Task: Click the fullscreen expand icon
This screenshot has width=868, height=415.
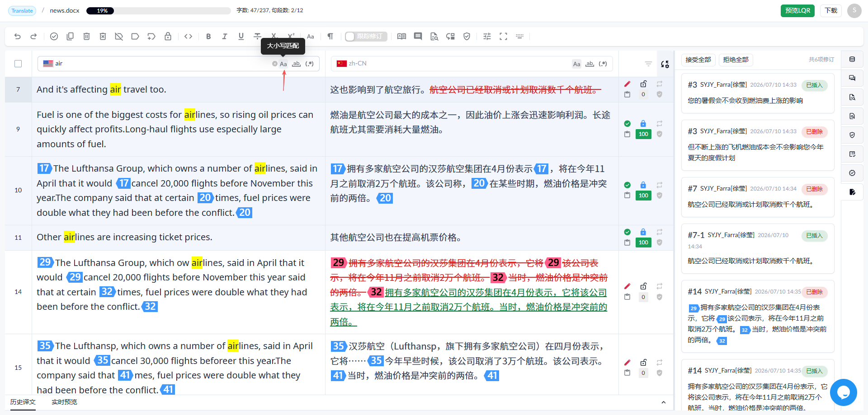Action: click(x=503, y=37)
